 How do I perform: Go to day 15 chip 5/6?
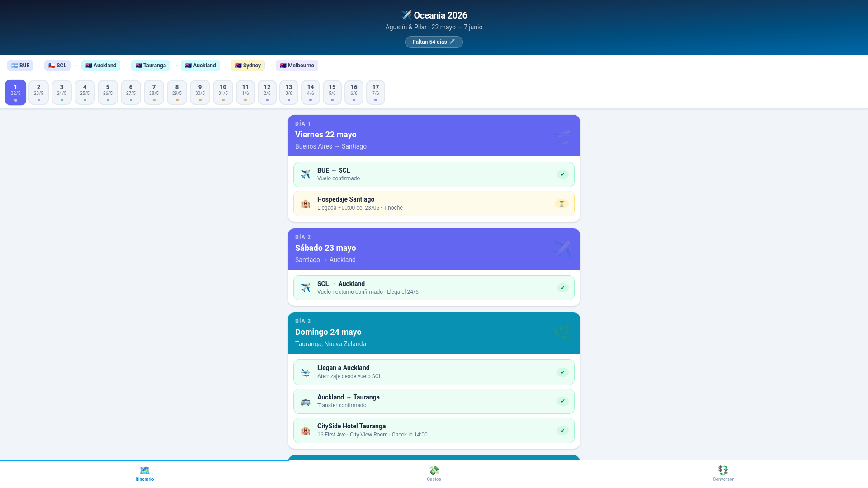(x=332, y=93)
